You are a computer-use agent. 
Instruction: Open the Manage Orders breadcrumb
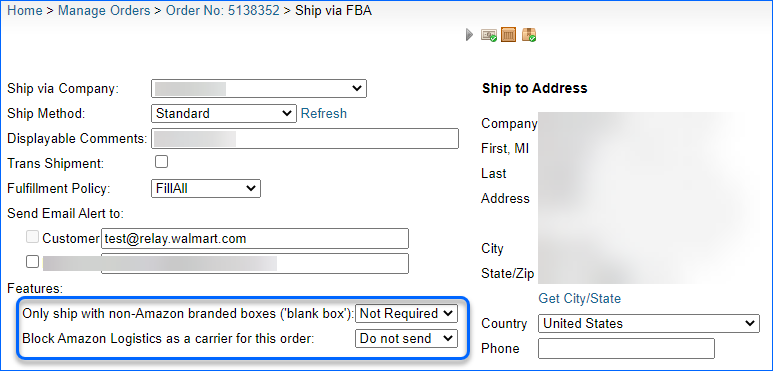104,10
